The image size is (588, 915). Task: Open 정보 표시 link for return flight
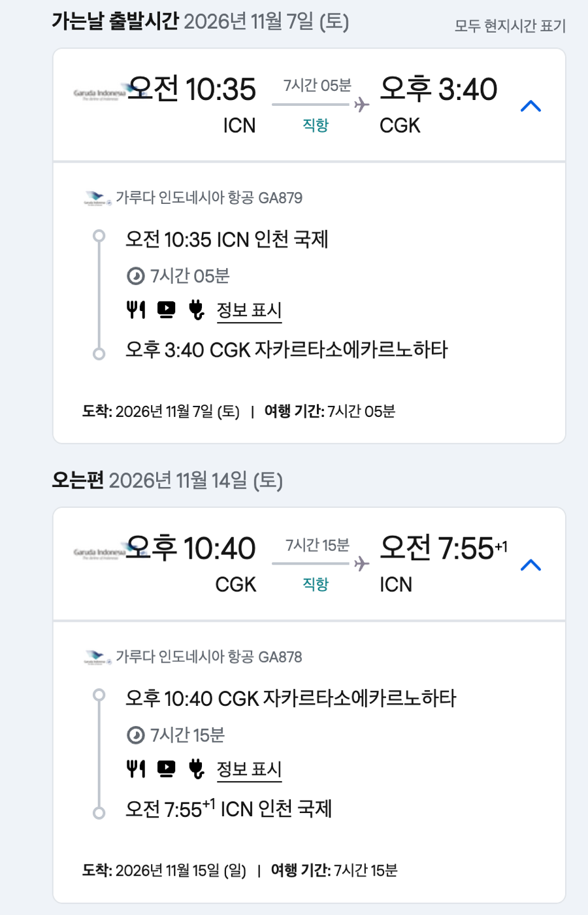coord(249,769)
